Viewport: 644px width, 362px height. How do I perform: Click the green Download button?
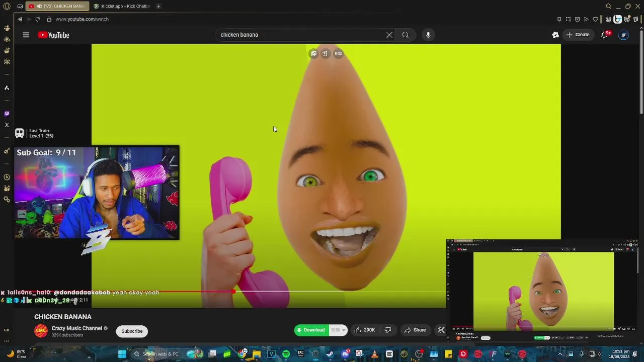click(x=311, y=330)
